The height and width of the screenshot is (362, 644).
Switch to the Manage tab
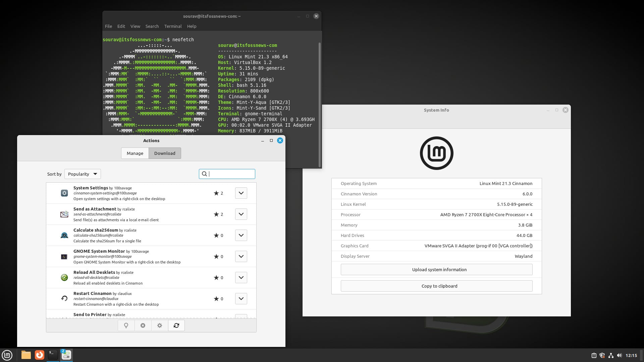click(135, 153)
